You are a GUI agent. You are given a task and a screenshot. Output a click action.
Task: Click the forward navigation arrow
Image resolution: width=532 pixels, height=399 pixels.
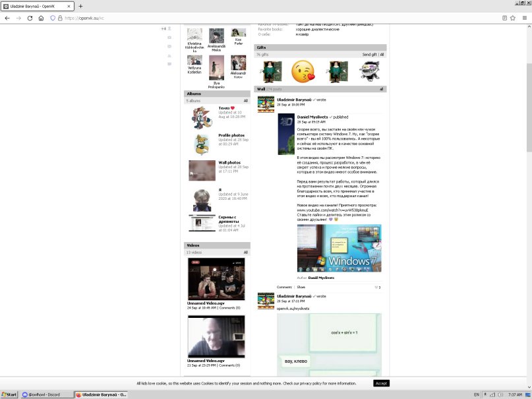tap(18, 18)
